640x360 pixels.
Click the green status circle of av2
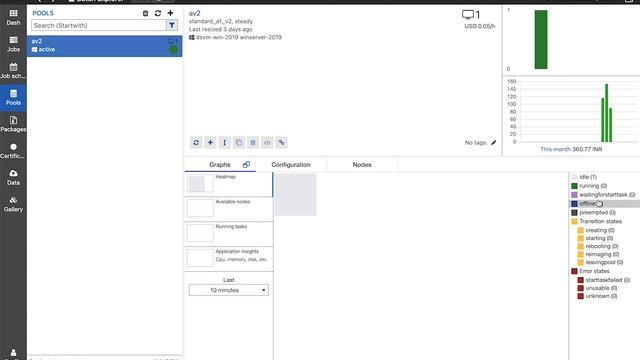coord(173,50)
